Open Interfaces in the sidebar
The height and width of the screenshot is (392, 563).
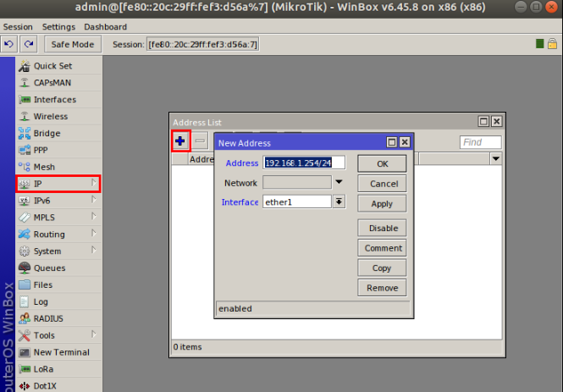tap(59, 100)
